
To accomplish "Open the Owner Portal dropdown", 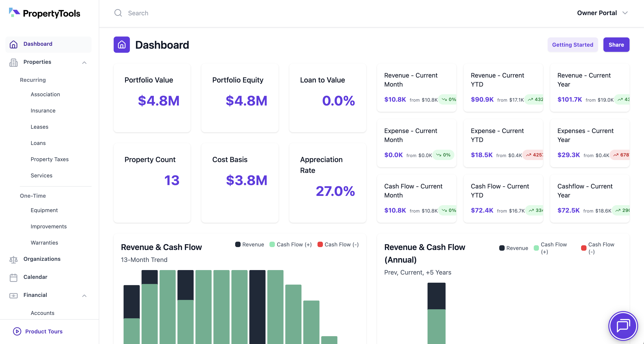I will click(603, 13).
